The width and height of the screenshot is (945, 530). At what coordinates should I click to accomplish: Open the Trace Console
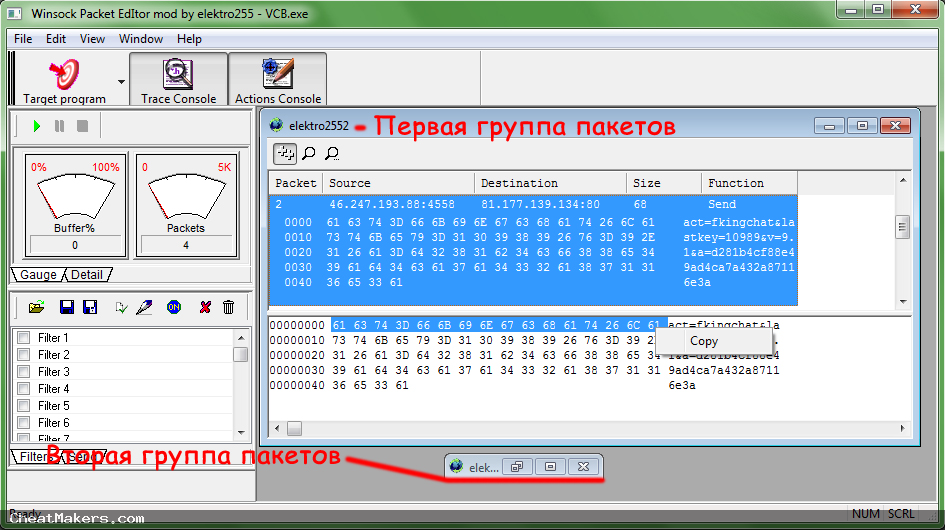tap(178, 80)
